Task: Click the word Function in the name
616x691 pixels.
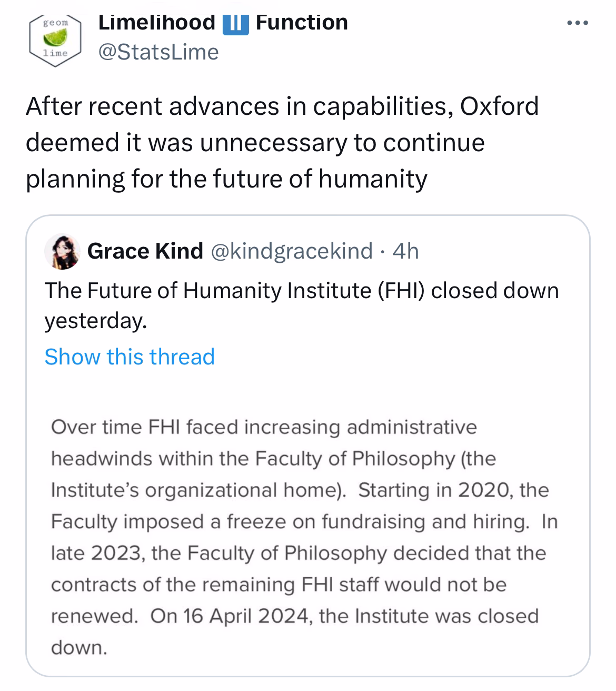Action: (302, 23)
